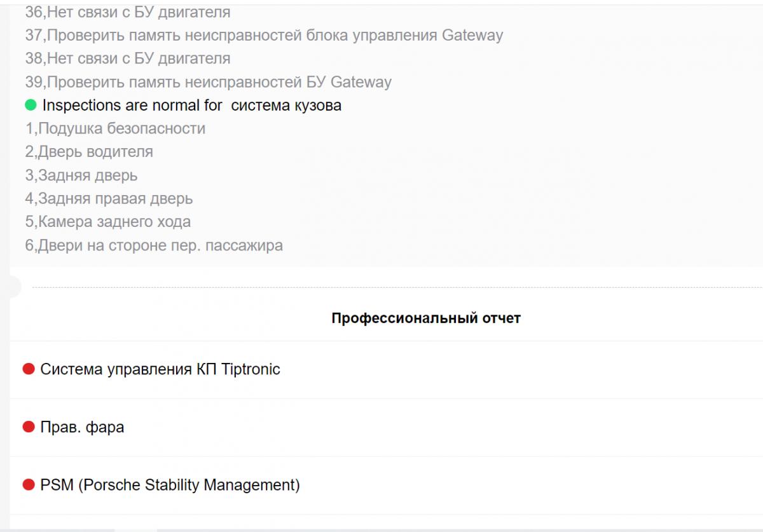763x532 pixels.
Task: Select line 37 about блока управления Gateway
Action: (264, 36)
